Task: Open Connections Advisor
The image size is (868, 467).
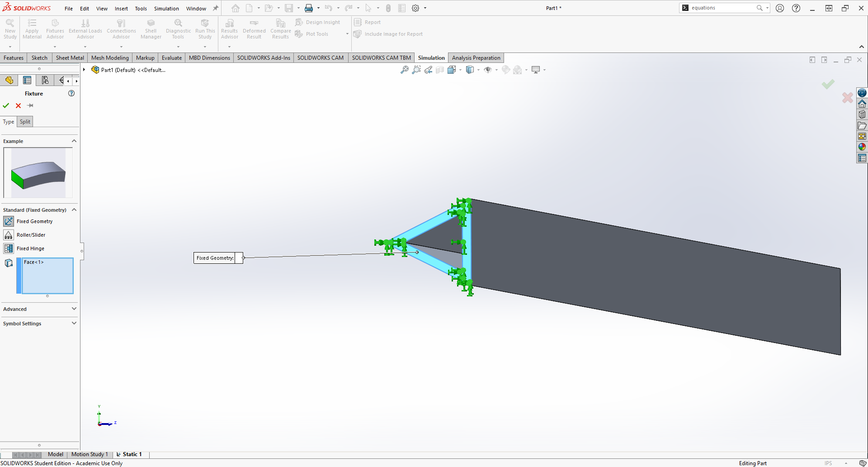Action: [121, 29]
